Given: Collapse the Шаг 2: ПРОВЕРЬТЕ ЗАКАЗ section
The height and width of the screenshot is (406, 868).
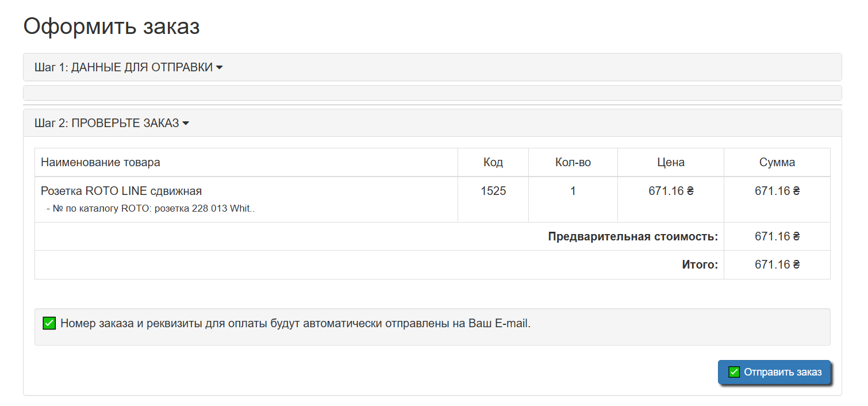Looking at the screenshot, I should (x=109, y=122).
